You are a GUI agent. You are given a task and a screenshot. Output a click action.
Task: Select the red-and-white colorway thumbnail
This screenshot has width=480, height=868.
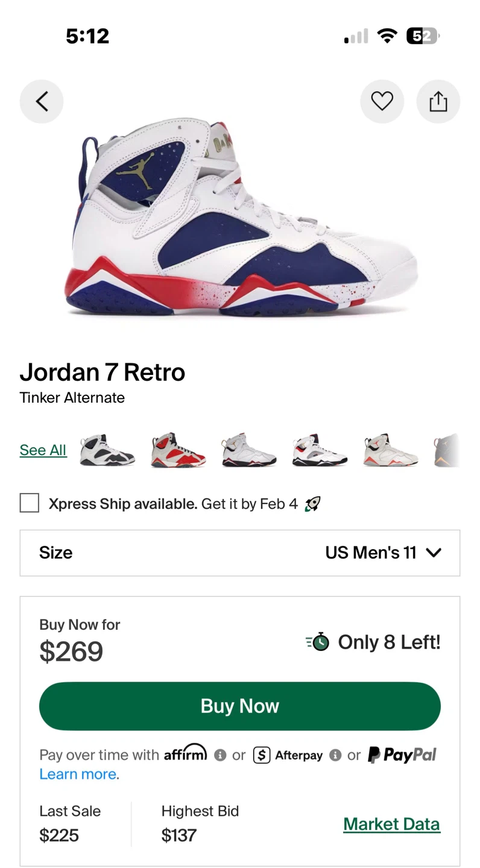coord(178,451)
